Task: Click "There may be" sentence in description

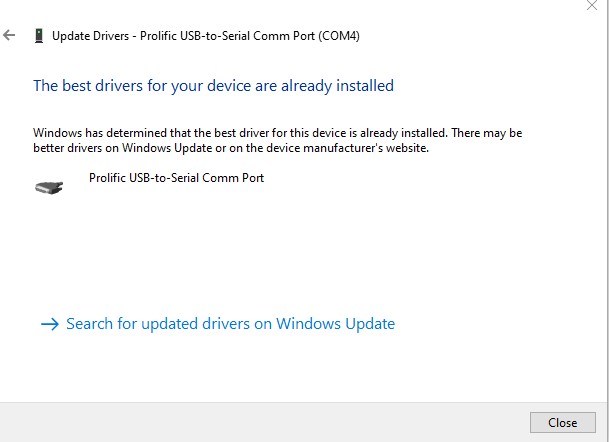Action: pos(487,133)
